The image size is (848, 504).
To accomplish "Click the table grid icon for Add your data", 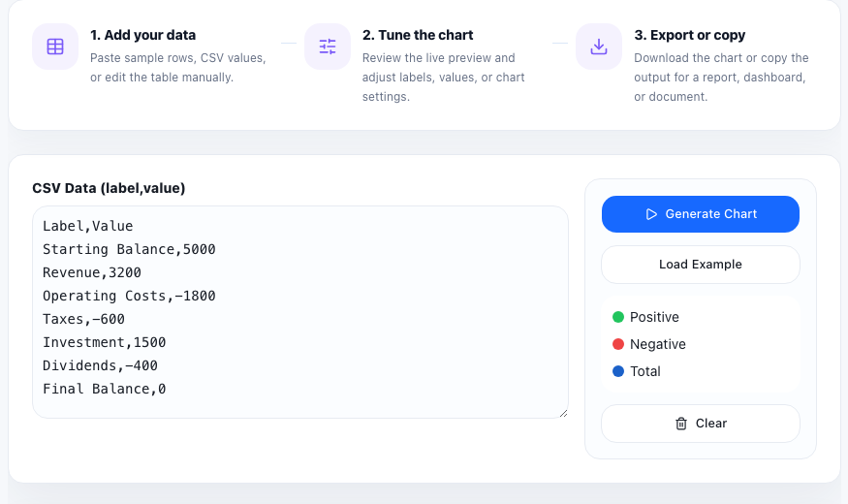I will [x=55, y=47].
